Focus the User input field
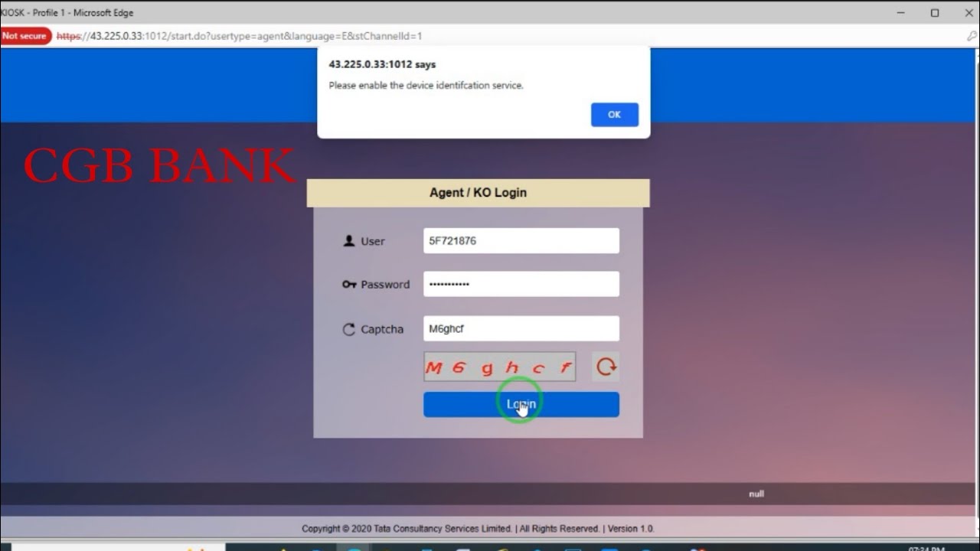The height and width of the screenshot is (551, 980). (x=521, y=240)
